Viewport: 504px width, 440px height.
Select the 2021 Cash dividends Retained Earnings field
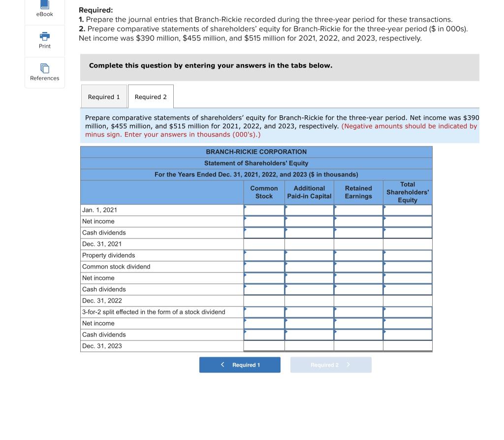[358, 232]
